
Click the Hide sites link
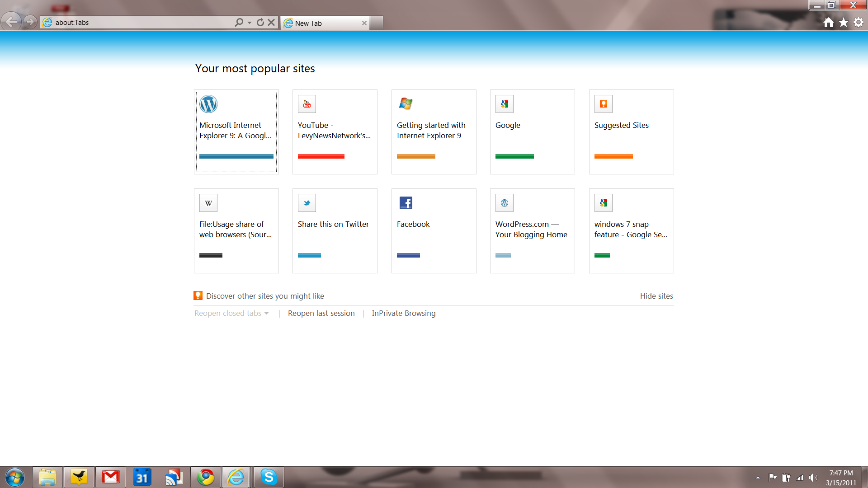[x=656, y=296]
